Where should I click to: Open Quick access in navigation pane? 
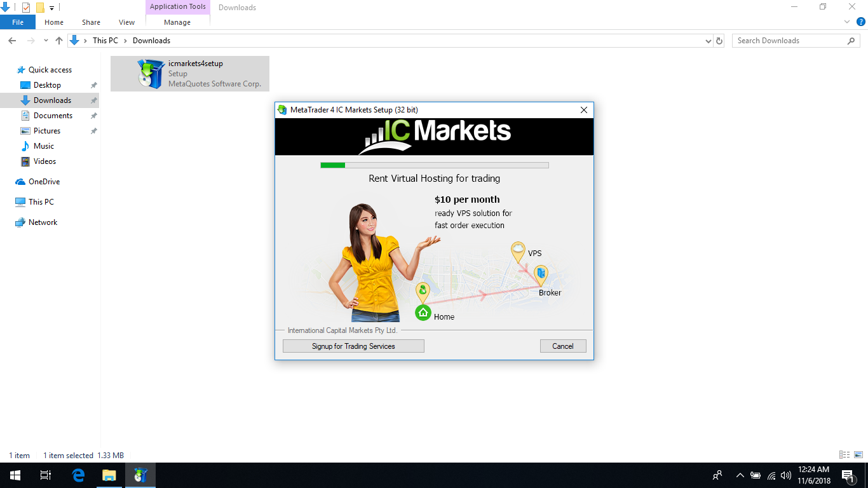click(x=50, y=70)
